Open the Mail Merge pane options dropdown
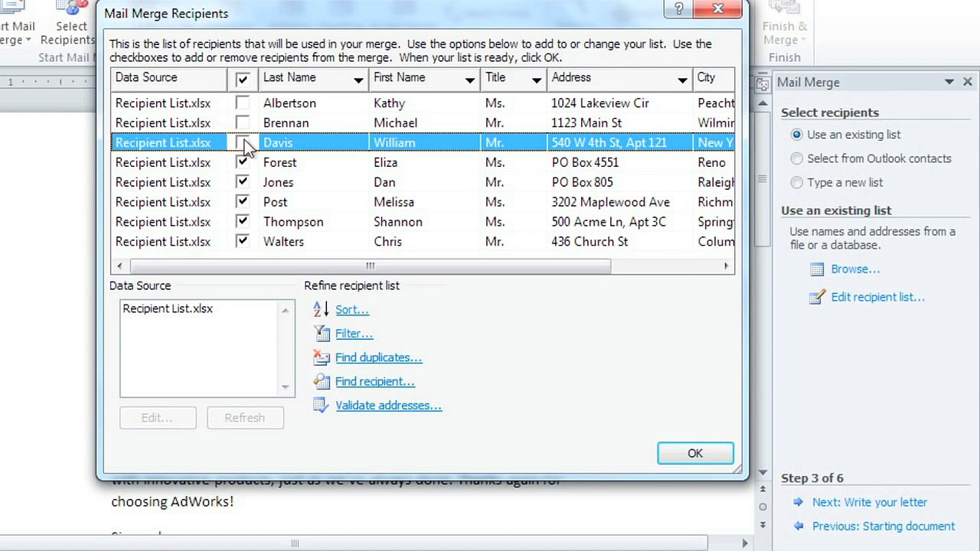Viewport: 980px width, 551px height. [x=949, y=81]
